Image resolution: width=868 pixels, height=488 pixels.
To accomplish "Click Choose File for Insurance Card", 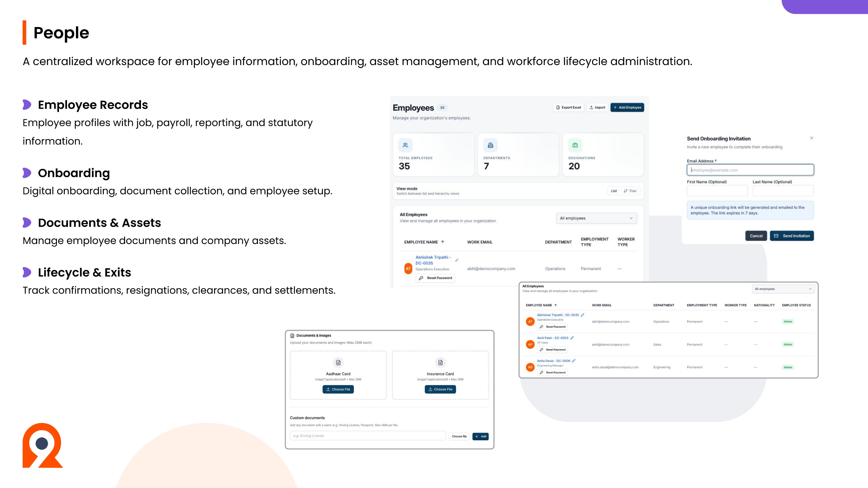I will (440, 389).
